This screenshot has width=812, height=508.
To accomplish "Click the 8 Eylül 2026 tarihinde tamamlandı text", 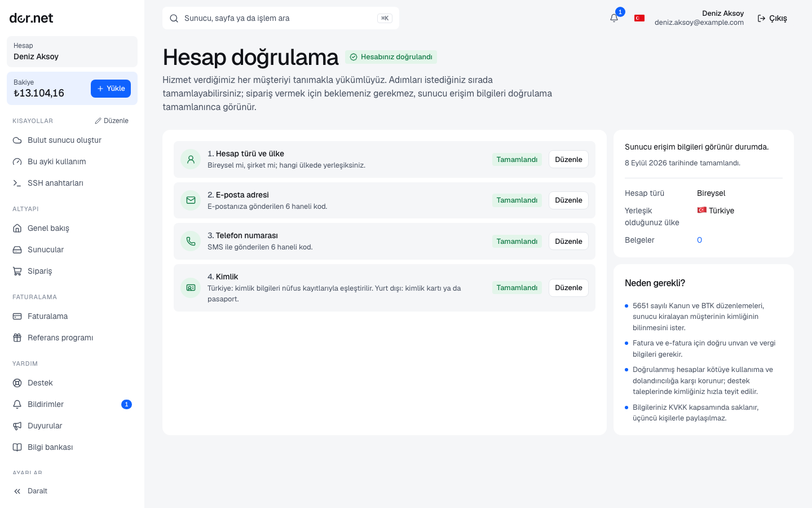I will point(682,163).
